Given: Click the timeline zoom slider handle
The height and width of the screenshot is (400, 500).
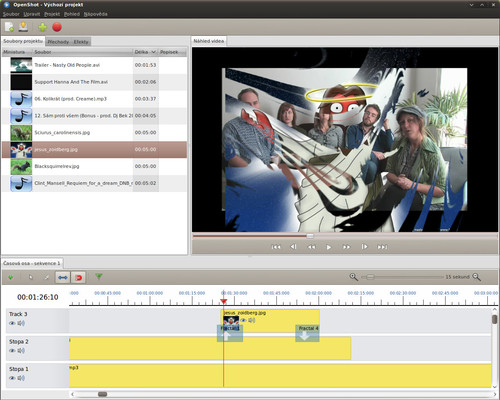Looking at the screenshot, I should (370, 277).
